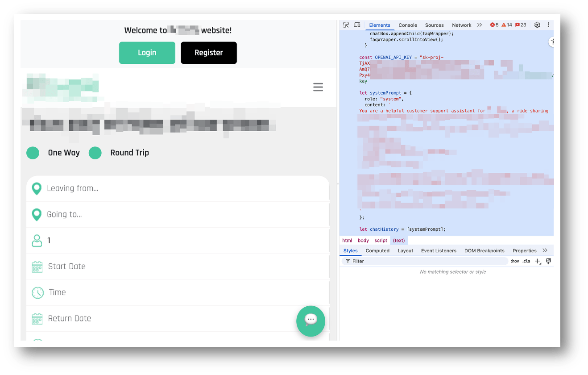Toggle the :hov element state button
The width and height of the screenshot is (588, 375).
pos(515,261)
